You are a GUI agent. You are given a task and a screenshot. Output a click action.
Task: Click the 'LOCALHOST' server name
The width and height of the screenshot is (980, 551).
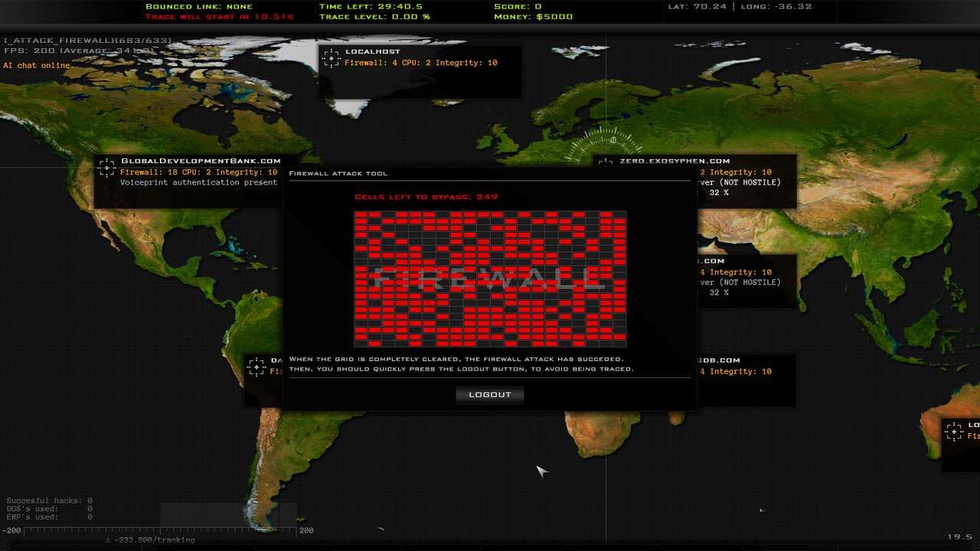373,51
